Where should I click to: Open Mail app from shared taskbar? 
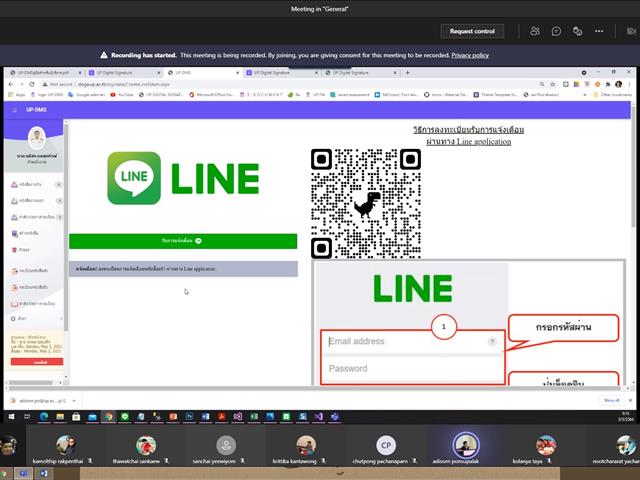tap(92, 416)
